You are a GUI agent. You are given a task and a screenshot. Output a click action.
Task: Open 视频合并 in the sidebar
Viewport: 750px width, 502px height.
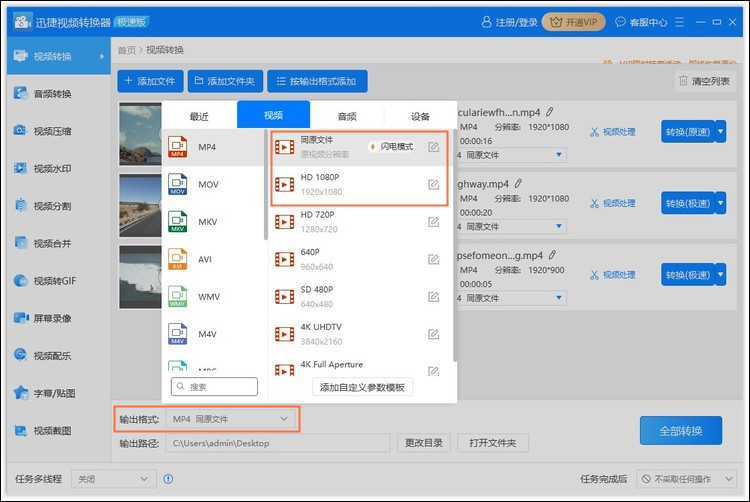pyautogui.click(x=58, y=243)
